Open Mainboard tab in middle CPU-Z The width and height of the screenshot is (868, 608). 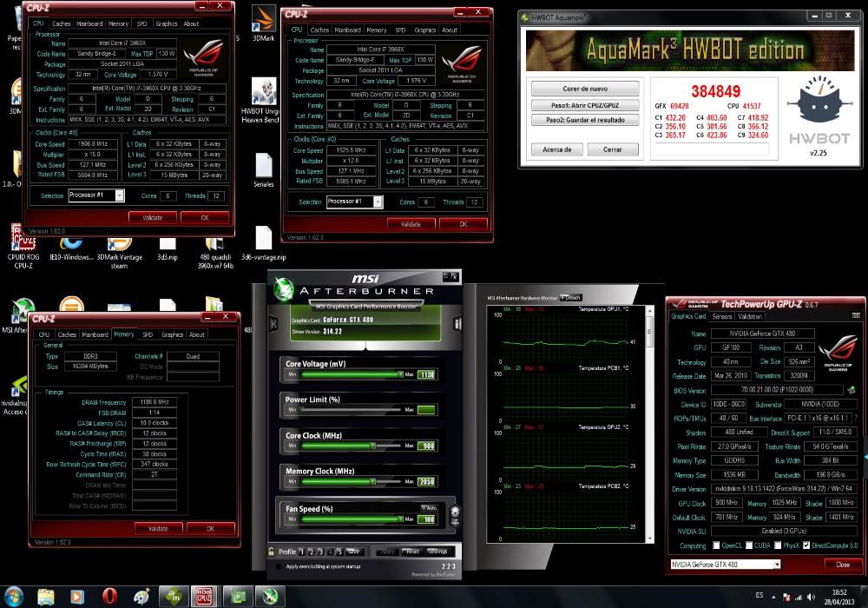tap(348, 30)
